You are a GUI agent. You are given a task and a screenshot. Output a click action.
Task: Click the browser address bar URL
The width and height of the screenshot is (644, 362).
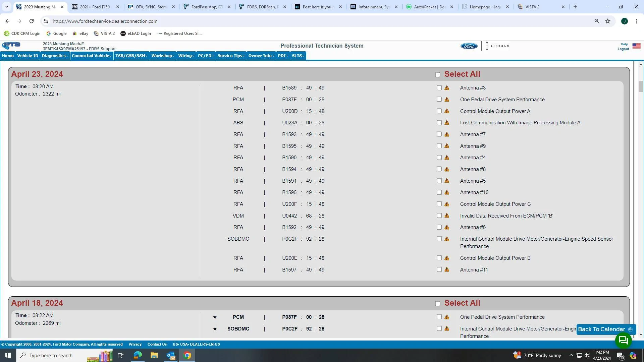[105, 21]
